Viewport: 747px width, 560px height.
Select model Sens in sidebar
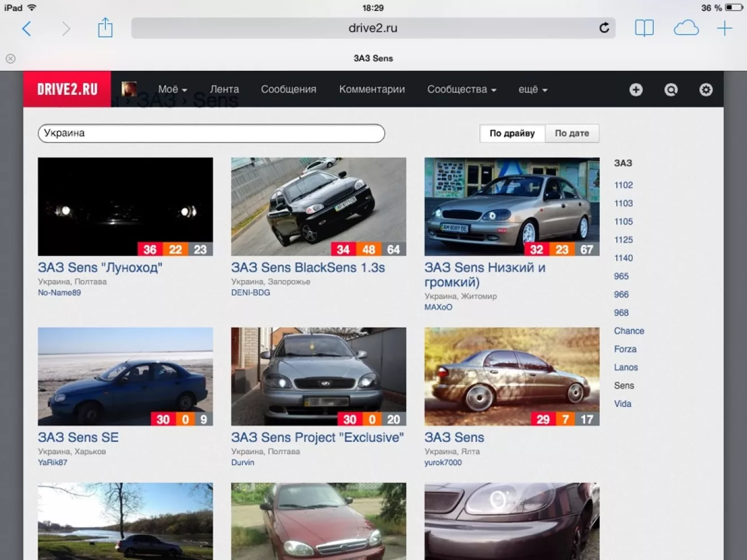coord(624,385)
